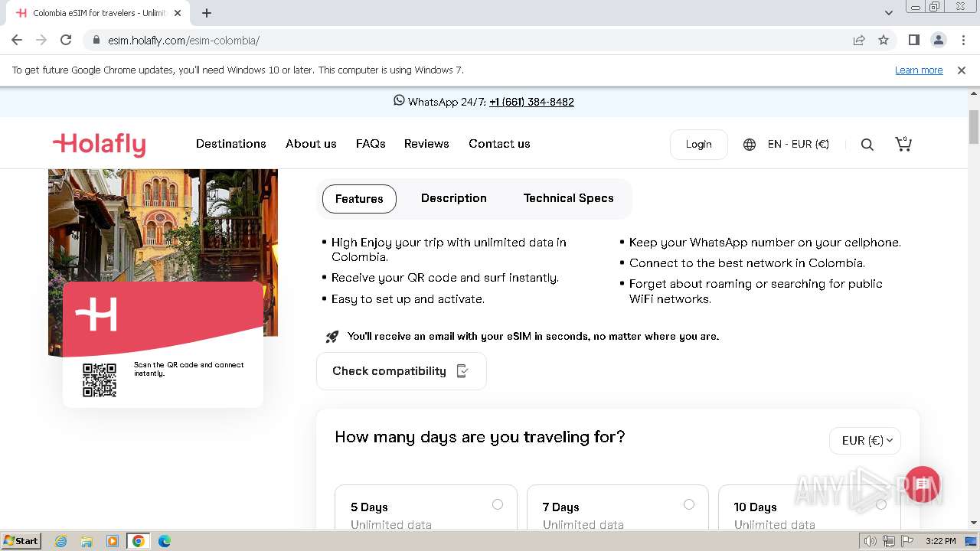Screen dimensions: 980x551
Task: Open the About us menu item
Action: tap(311, 144)
